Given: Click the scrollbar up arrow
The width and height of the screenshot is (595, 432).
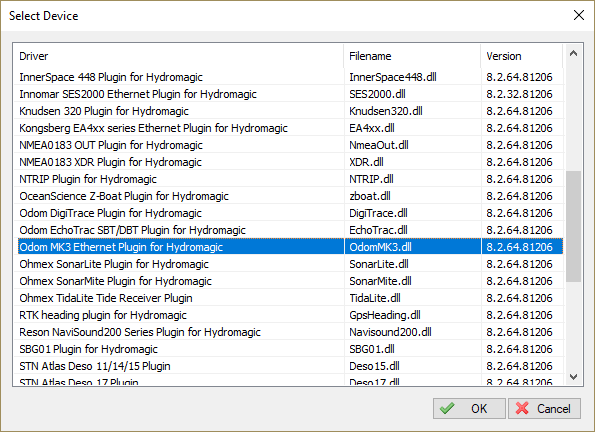Looking at the screenshot, I should pos(573,54).
